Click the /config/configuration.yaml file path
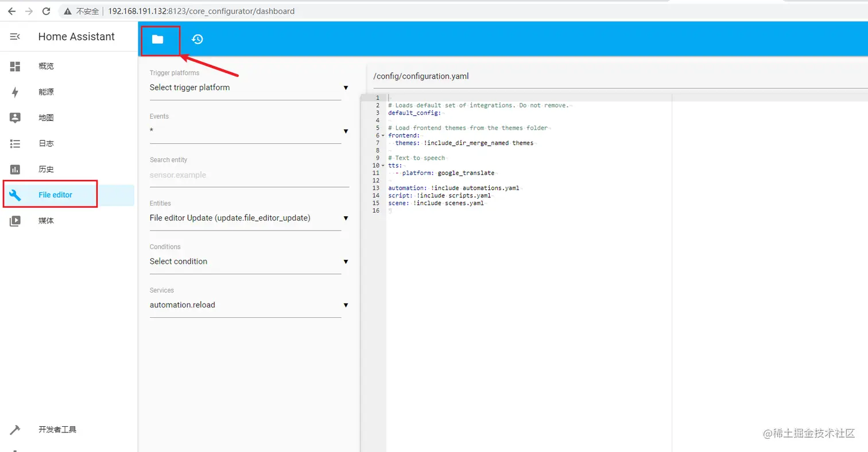This screenshot has height=452, width=868. 421,76
